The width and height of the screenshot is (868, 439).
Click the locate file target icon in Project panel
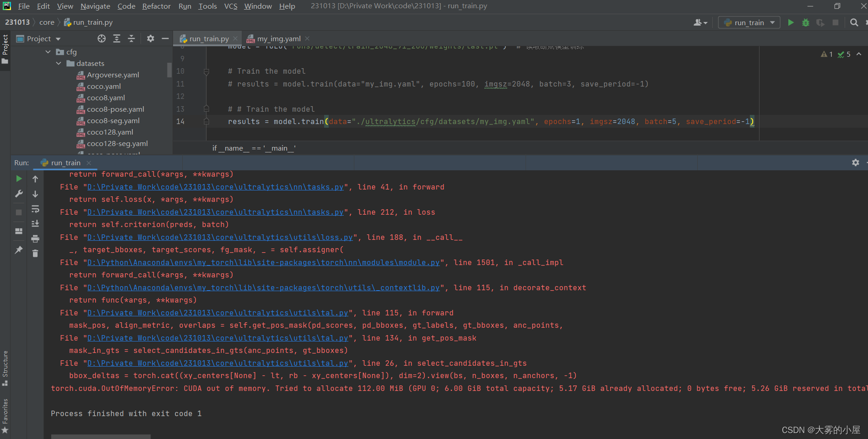click(102, 39)
